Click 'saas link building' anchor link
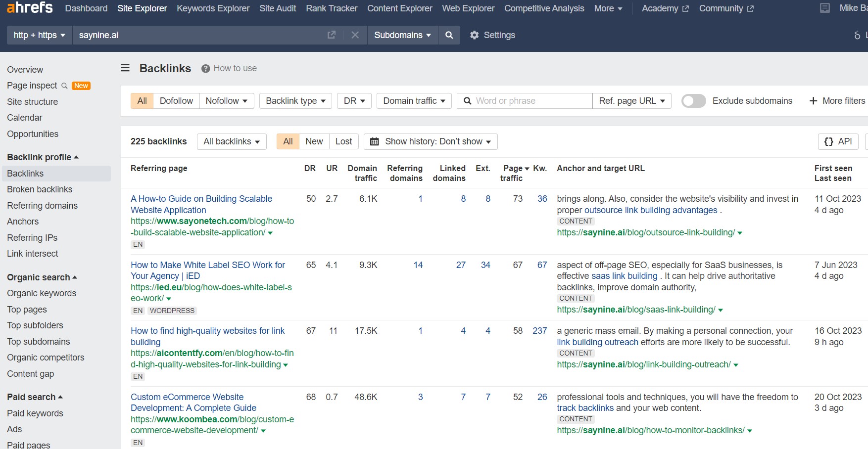This screenshot has width=868, height=449. [x=624, y=276]
